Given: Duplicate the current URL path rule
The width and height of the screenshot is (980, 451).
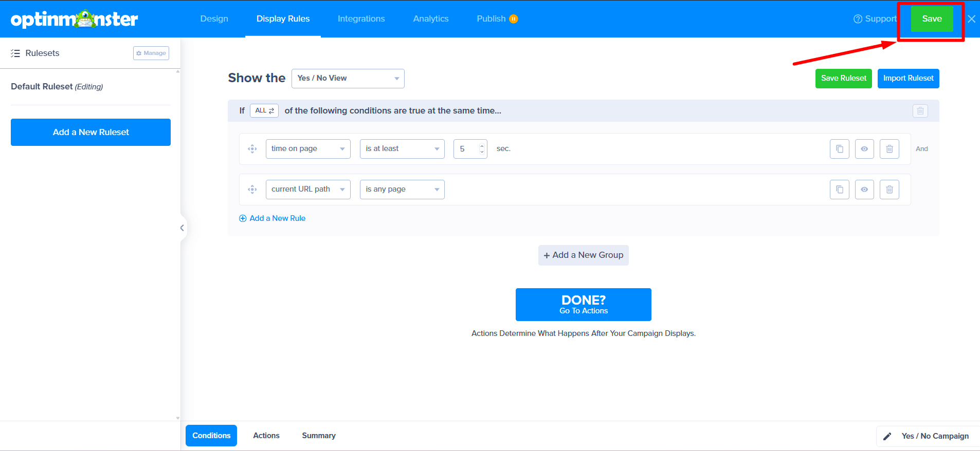Looking at the screenshot, I should (839, 190).
